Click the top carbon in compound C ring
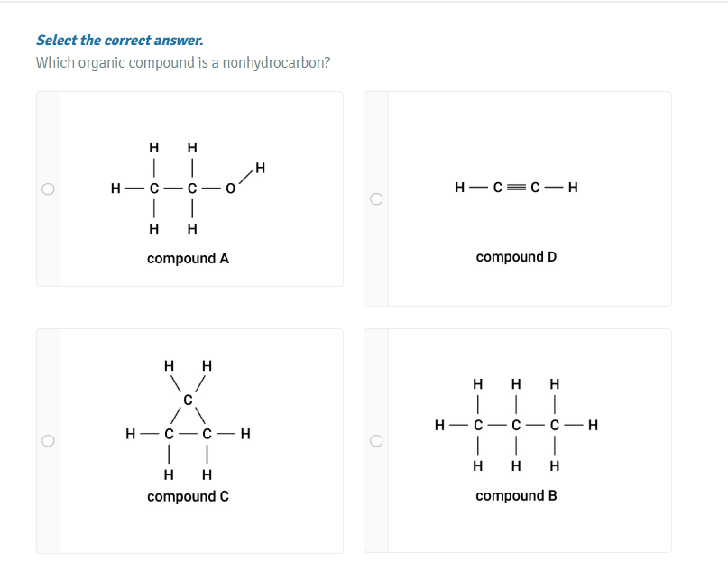The width and height of the screenshot is (728, 580). coord(188,400)
